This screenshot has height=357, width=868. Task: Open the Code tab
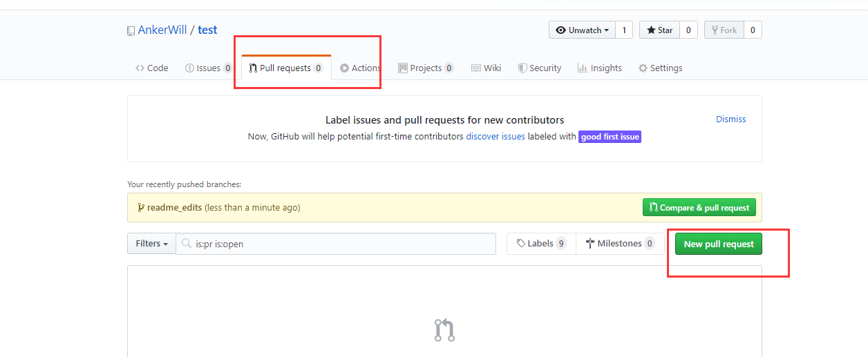[x=152, y=68]
